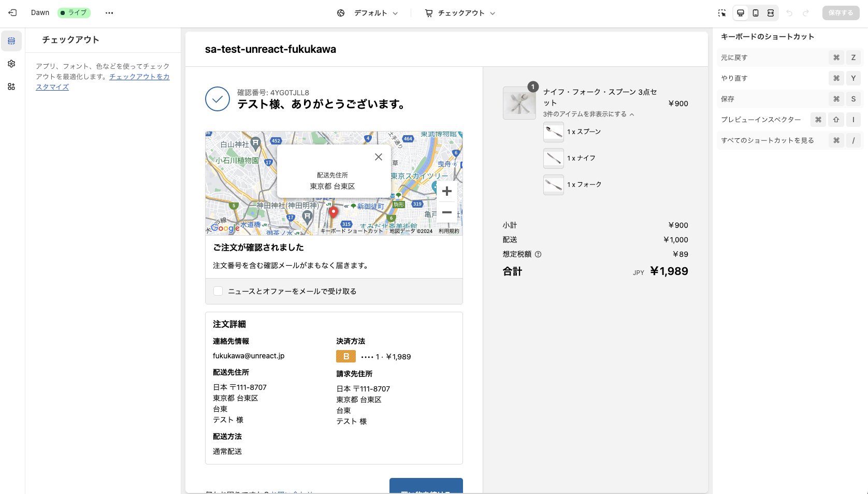Open the チェックアウト page dropdown
This screenshot has height=494, width=868.
coord(460,13)
